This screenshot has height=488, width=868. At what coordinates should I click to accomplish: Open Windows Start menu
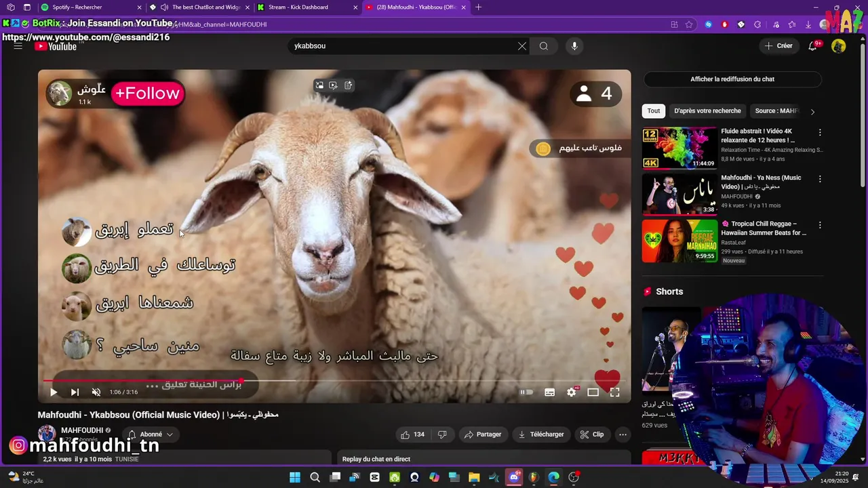(295, 477)
